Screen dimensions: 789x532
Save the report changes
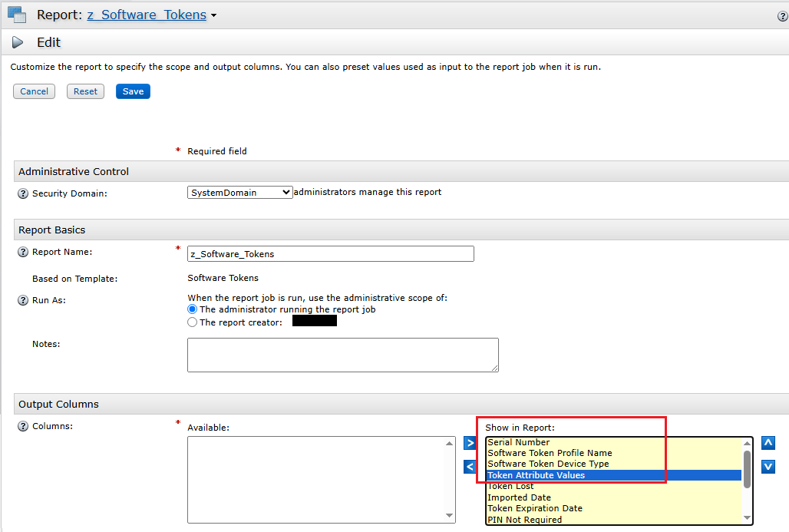click(x=134, y=91)
